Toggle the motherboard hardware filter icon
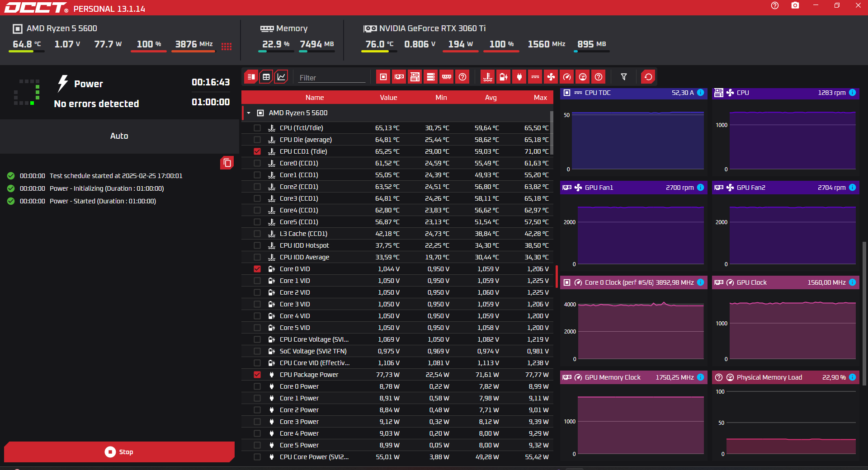Viewport: 868px width, 470px height. pos(415,77)
